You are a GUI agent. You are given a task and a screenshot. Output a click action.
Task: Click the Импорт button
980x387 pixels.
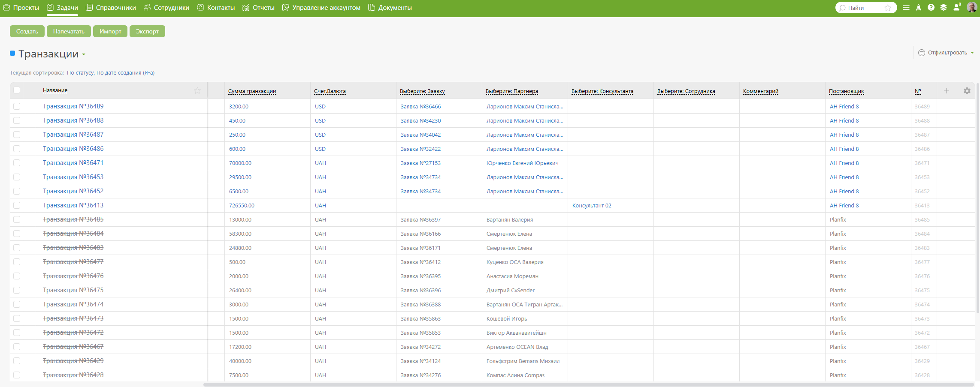pos(110,31)
